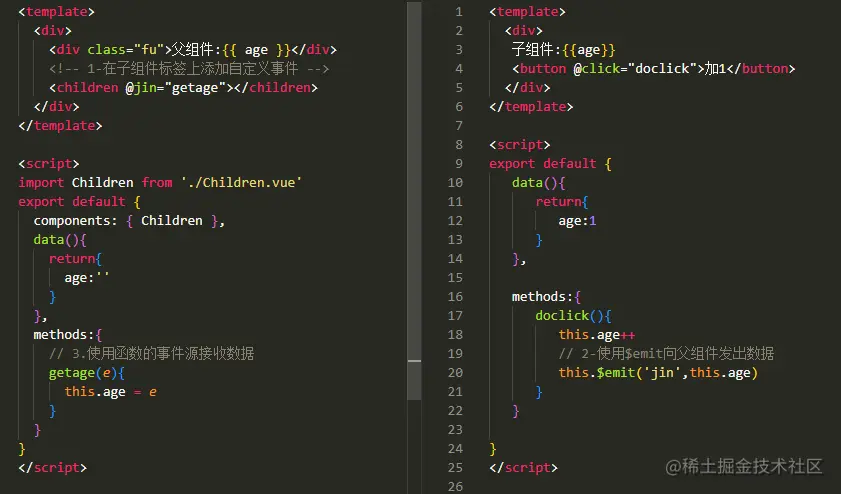This screenshot has width=841, height=494.
Task: Click the age:1 property
Action: (x=577, y=221)
